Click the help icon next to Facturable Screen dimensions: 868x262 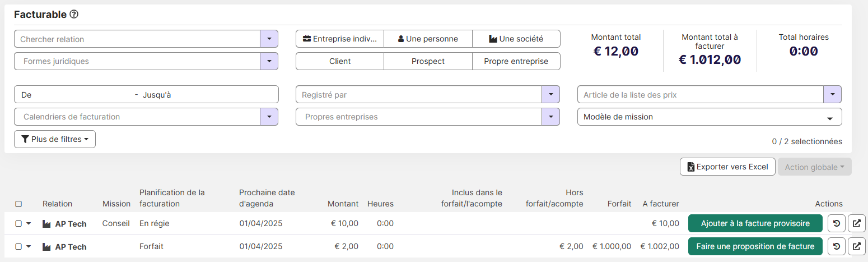pyautogui.click(x=74, y=15)
